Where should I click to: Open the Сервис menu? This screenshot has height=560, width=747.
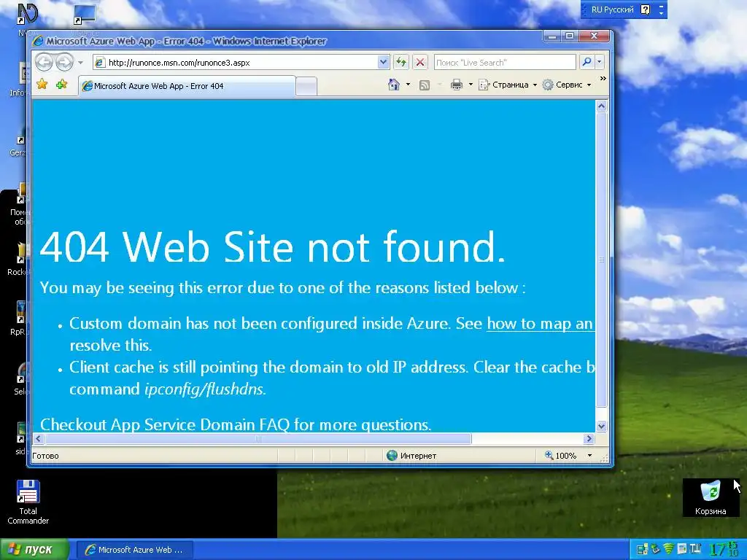pos(568,85)
